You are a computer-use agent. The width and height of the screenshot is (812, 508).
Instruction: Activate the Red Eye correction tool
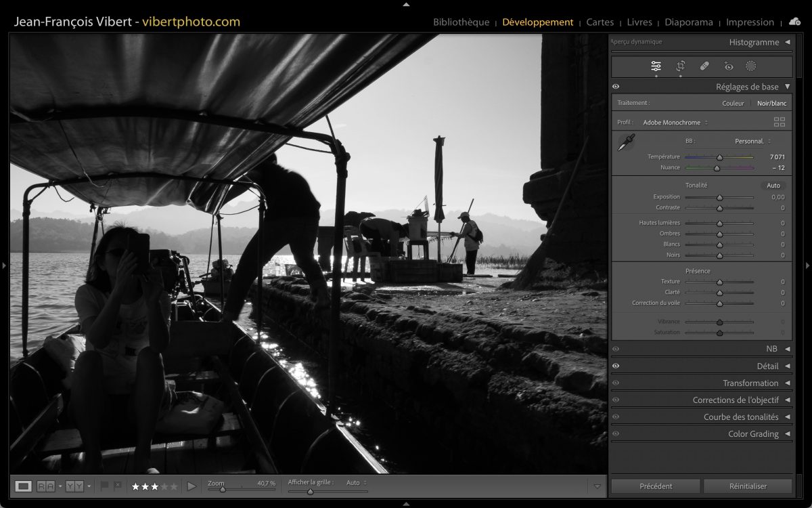coord(728,66)
